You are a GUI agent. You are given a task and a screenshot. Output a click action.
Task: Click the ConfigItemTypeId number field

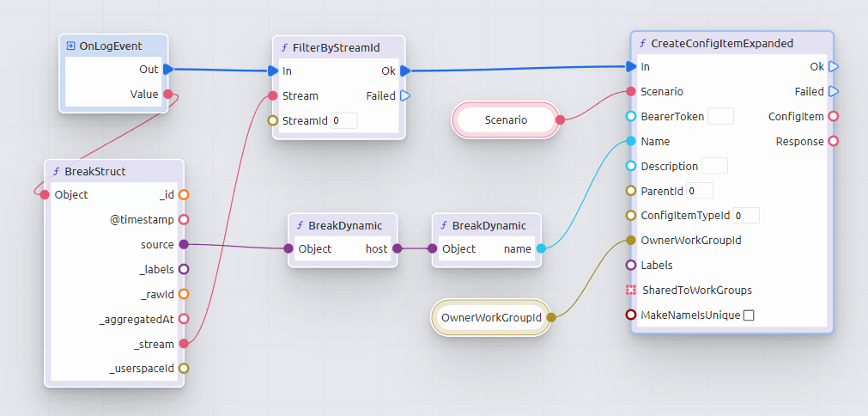tap(745, 216)
